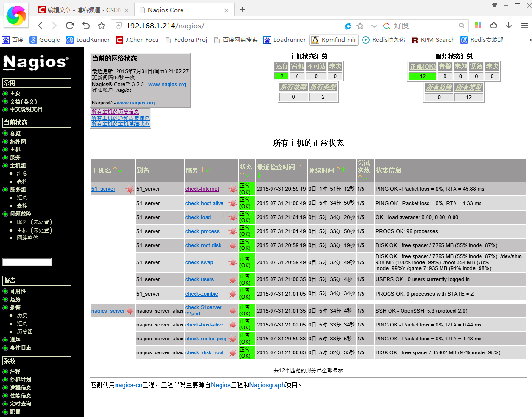Open 所有主机的通知历史信息 link
532x417 pixels.
(x=120, y=118)
